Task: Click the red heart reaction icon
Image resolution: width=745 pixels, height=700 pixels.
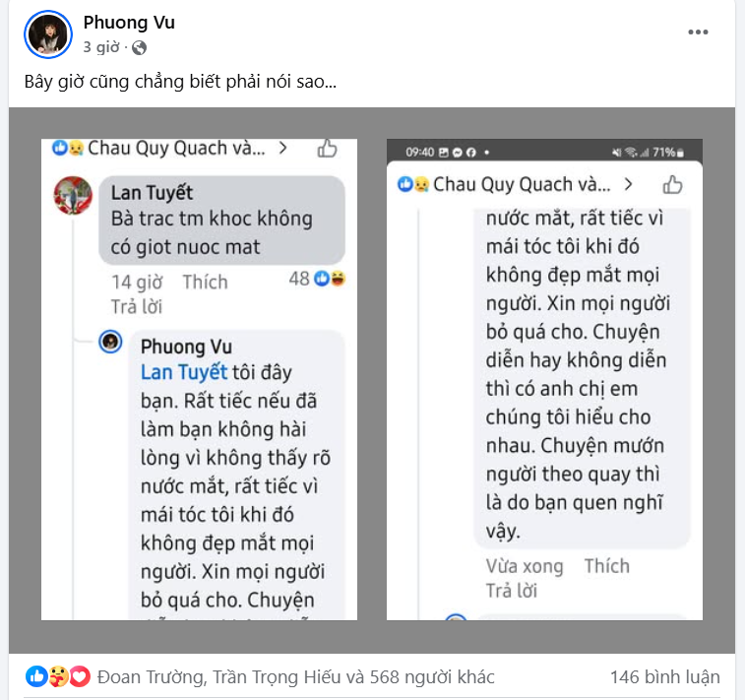Action: 80,676
